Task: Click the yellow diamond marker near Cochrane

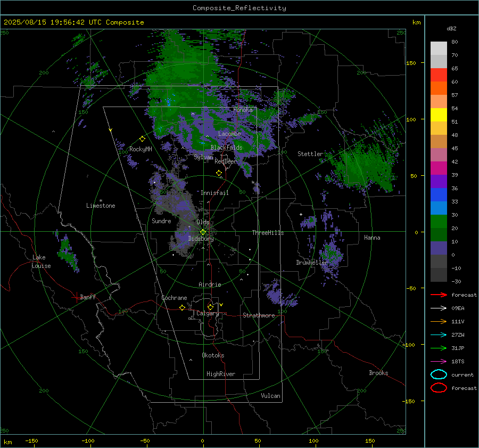Action: point(183,307)
